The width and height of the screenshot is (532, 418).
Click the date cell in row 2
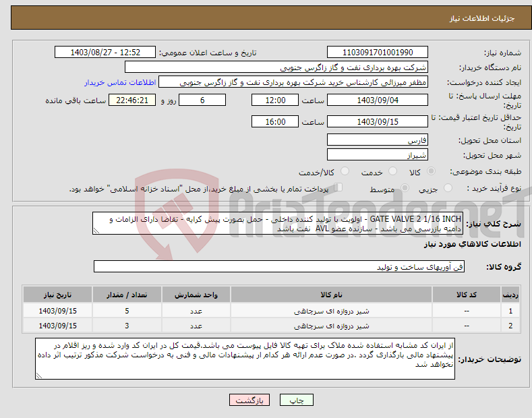tap(58, 326)
